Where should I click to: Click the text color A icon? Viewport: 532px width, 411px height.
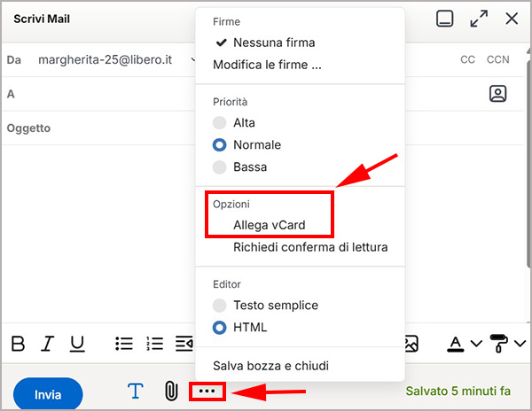456,344
